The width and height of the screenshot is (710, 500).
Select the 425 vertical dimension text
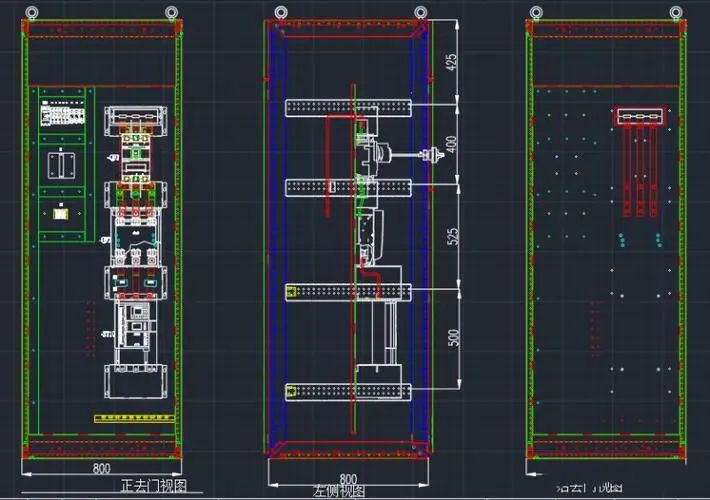click(451, 62)
